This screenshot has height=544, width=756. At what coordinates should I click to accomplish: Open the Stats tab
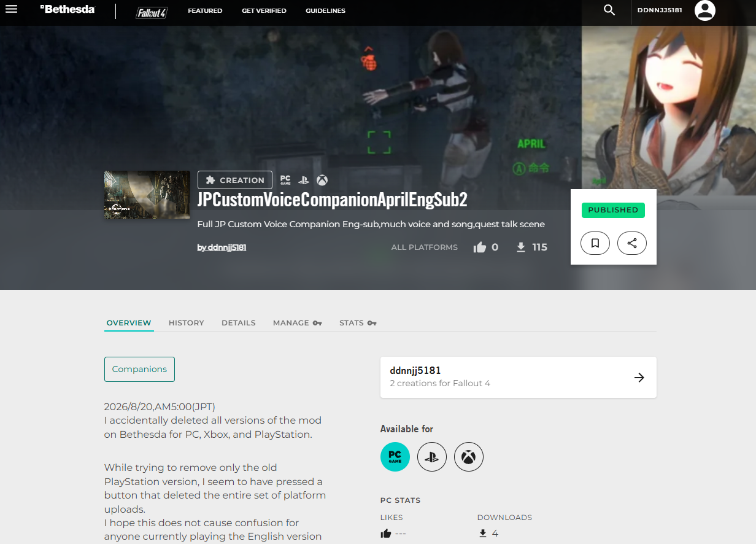coord(358,323)
